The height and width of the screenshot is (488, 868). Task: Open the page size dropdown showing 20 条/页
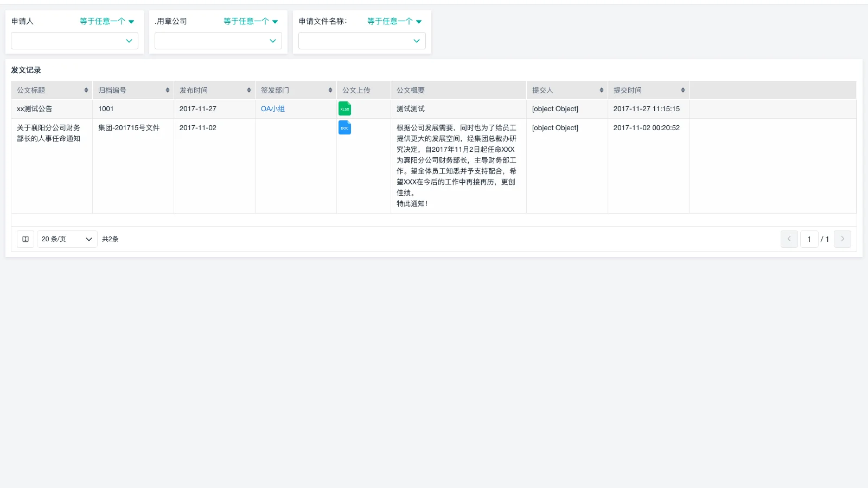[67, 239]
